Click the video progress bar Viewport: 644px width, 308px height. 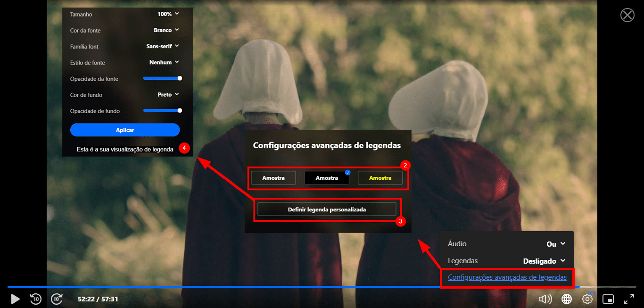click(x=322, y=287)
